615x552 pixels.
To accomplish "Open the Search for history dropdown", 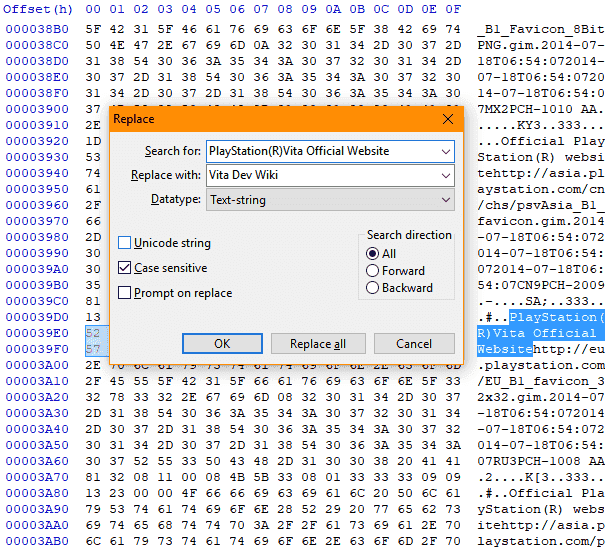I will point(446,151).
